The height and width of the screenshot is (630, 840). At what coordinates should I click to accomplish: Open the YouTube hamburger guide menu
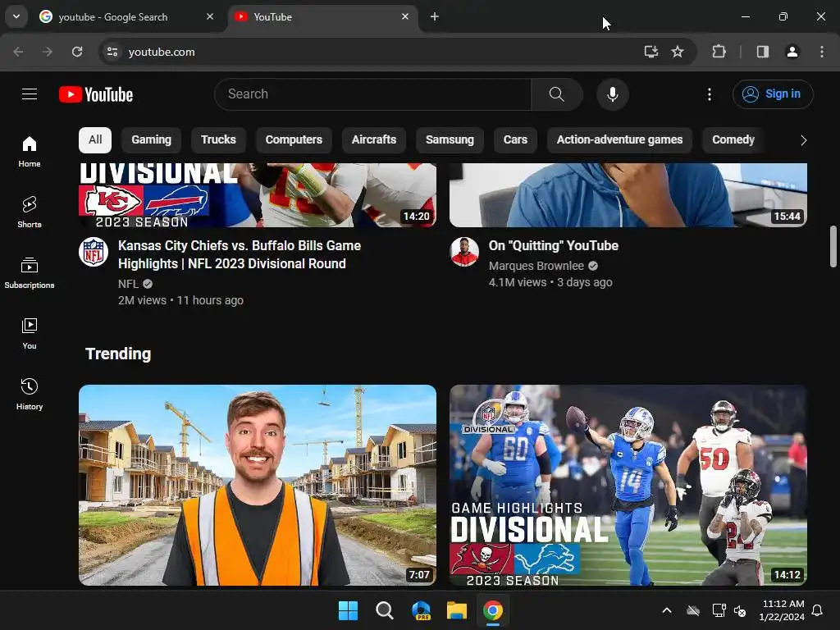click(30, 94)
